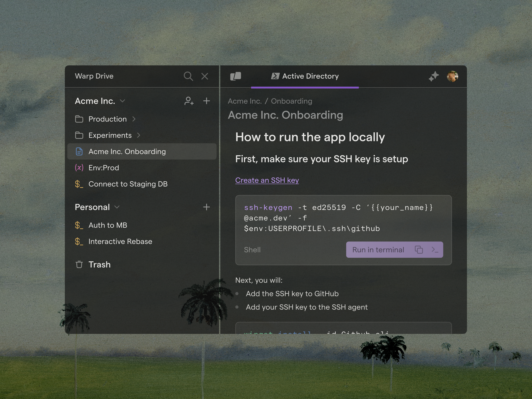Collapse the Personal section chevron

click(117, 207)
